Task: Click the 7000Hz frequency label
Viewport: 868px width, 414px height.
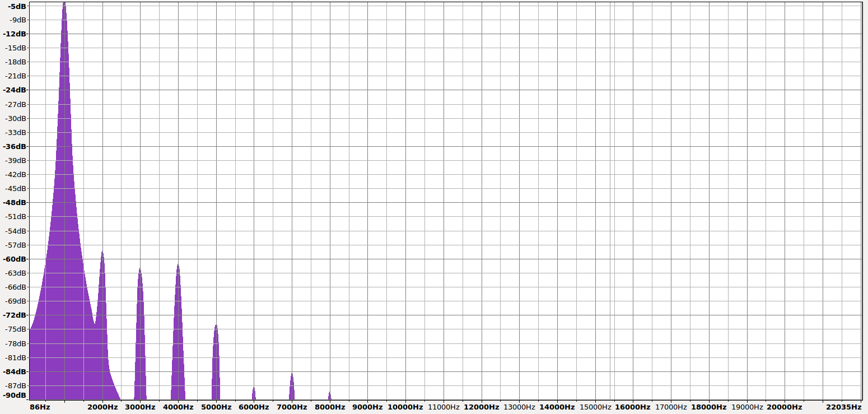Action: (292, 407)
